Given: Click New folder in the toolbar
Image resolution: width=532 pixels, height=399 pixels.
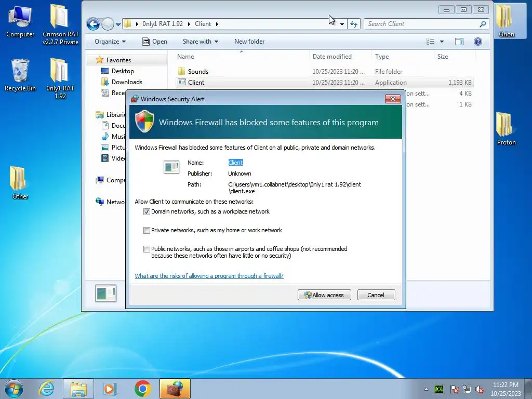Looking at the screenshot, I should pos(249,42).
